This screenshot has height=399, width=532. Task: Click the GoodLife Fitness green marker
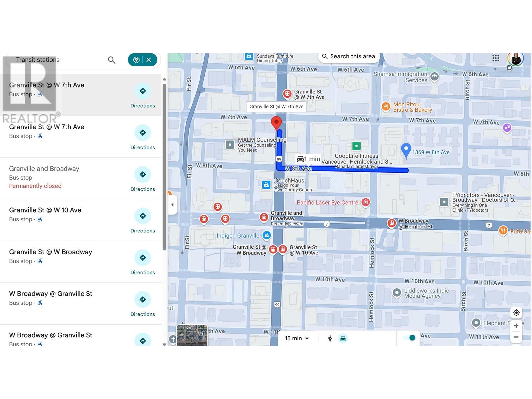[x=356, y=146]
